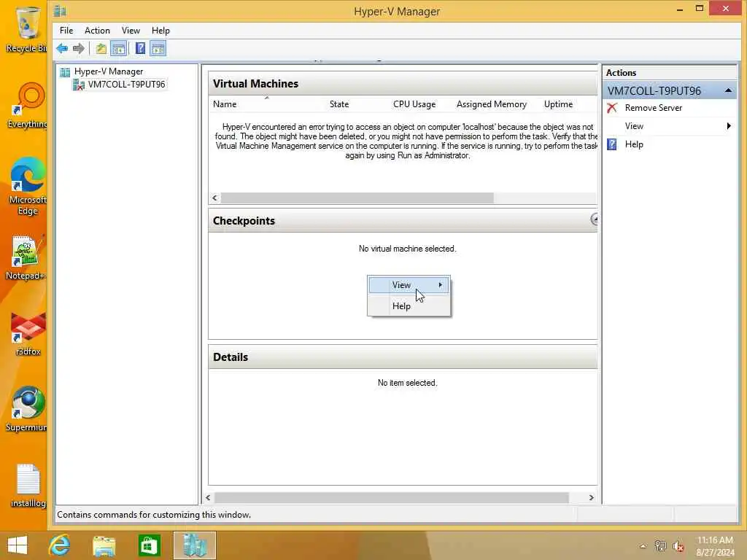Click the Forward arrow toolbar icon
Image resolution: width=747 pixels, height=560 pixels.
pyautogui.click(x=79, y=49)
